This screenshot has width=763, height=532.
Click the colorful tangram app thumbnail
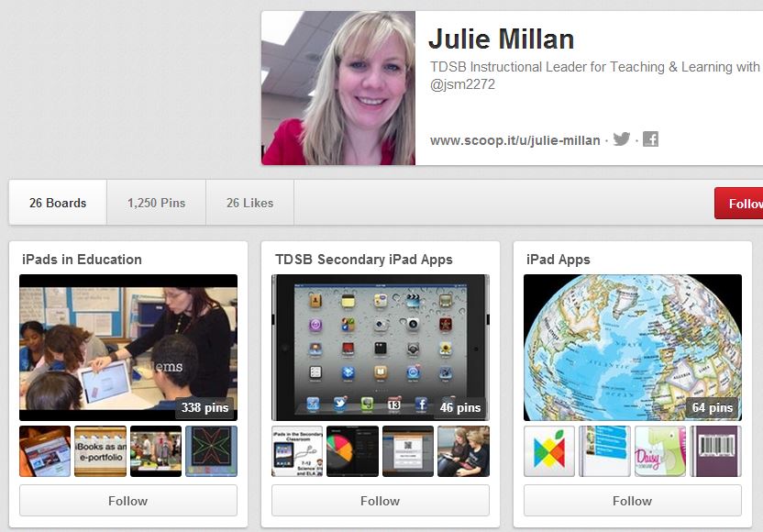[x=549, y=451]
